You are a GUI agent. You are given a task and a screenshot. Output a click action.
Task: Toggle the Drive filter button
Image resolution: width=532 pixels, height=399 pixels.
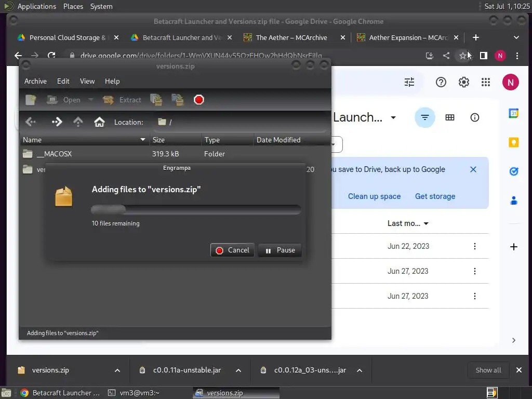pos(425,117)
